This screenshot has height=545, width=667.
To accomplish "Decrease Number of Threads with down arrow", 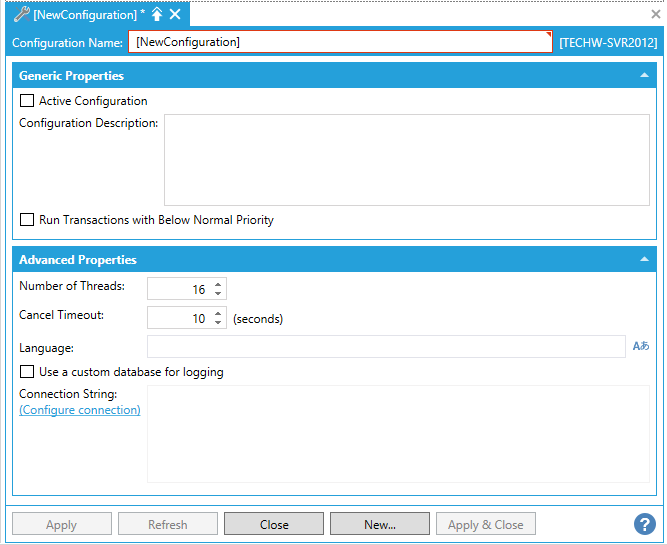I will click(218, 294).
